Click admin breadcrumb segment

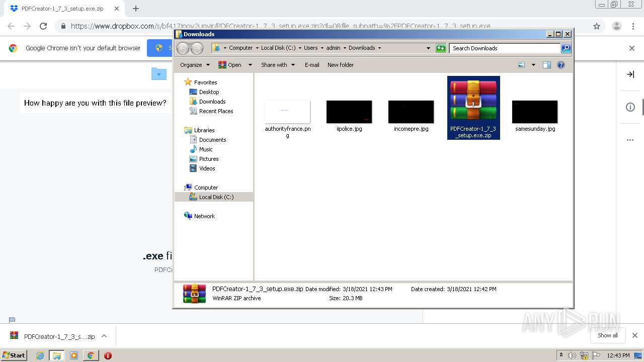pyautogui.click(x=333, y=48)
